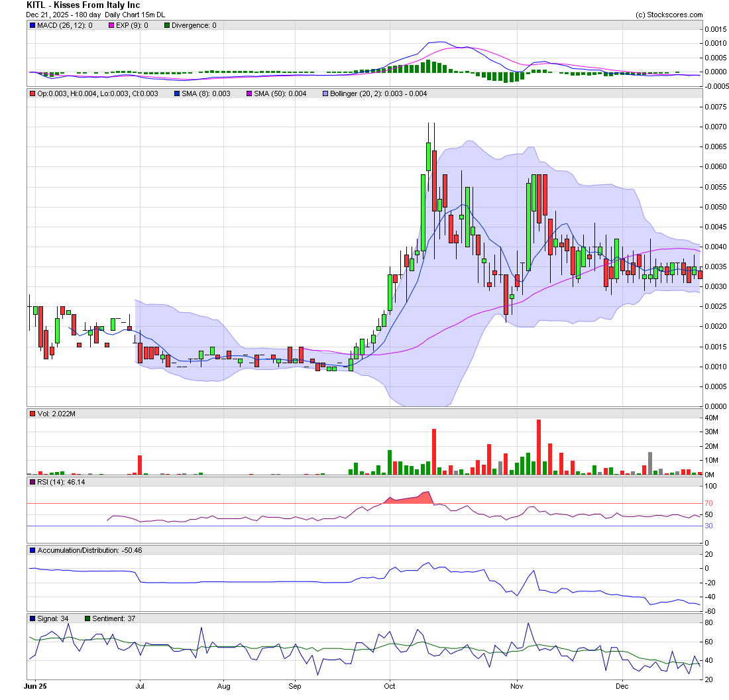Click the blue SMA (8) legend swatch
The width and height of the screenshot is (729, 700).
(177, 94)
